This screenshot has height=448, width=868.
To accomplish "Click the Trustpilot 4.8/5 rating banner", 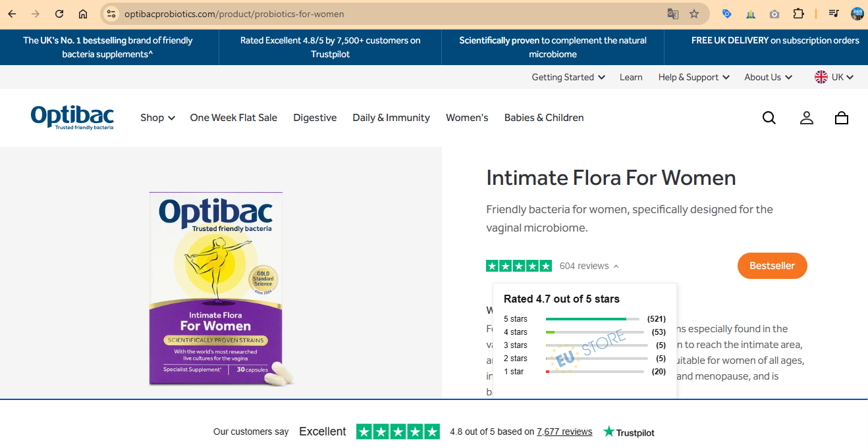I will (x=330, y=47).
